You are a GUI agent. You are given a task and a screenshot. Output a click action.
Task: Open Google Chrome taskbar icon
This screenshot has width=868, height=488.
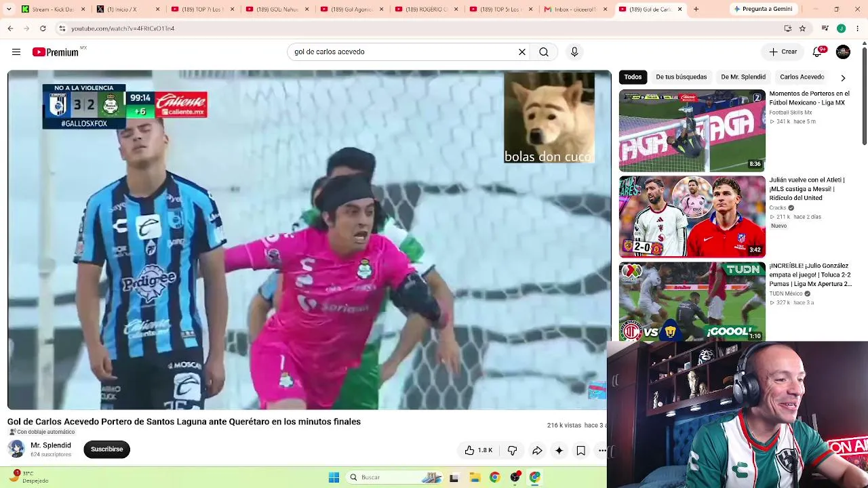pos(495,477)
